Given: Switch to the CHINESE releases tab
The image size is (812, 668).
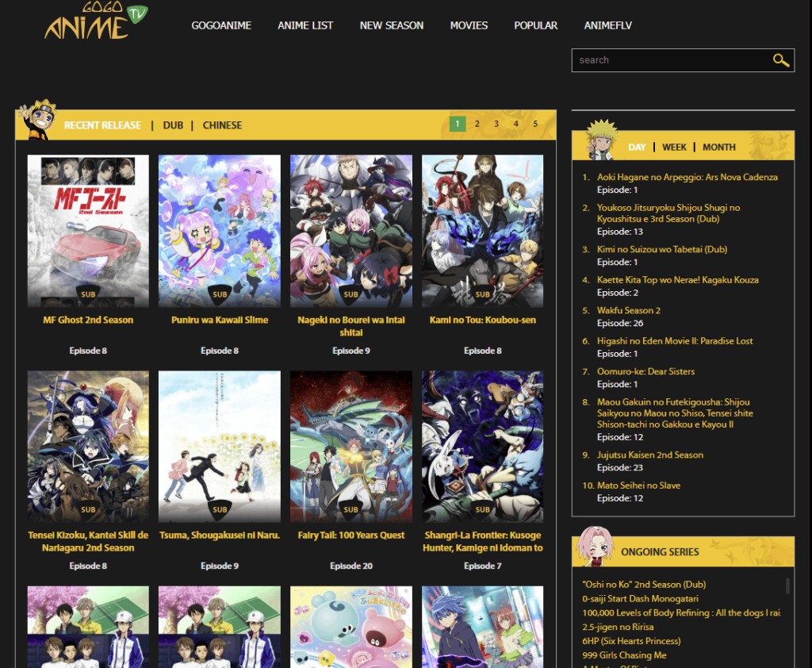Looking at the screenshot, I should tap(222, 125).
